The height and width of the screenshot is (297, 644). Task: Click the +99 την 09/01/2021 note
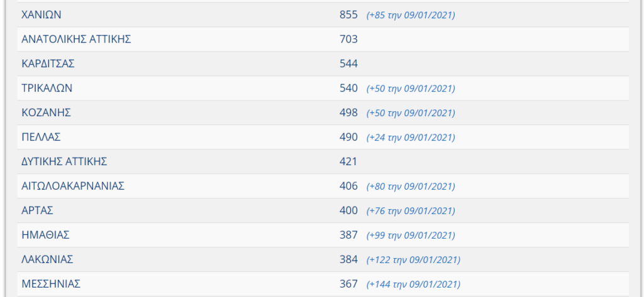pos(411,235)
